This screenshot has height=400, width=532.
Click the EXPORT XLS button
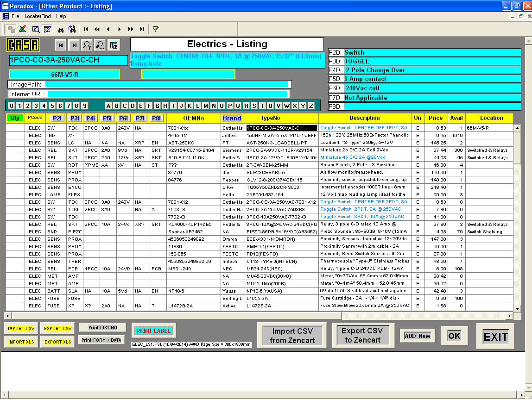57,342
